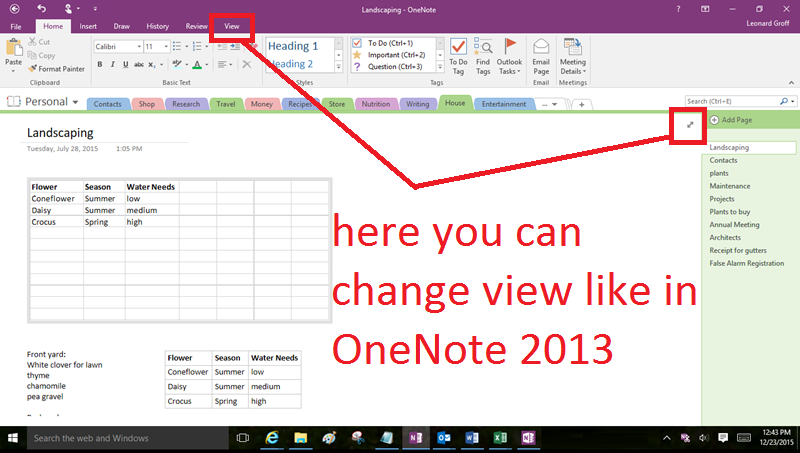
Task: Click Cut in the Clipboard group
Action: point(39,42)
